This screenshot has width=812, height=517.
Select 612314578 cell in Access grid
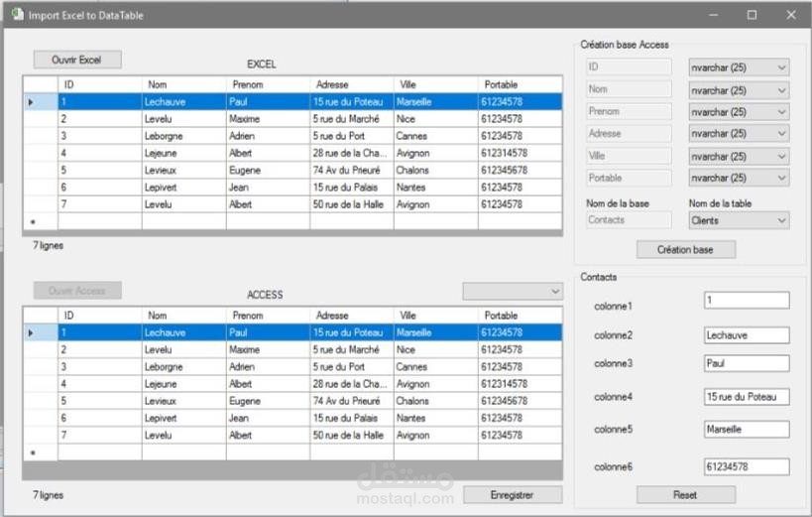click(x=521, y=384)
